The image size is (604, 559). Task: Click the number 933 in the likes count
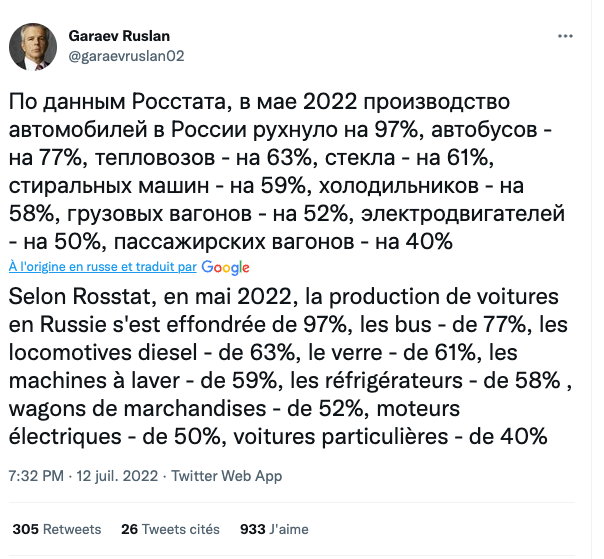tap(253, 529)
